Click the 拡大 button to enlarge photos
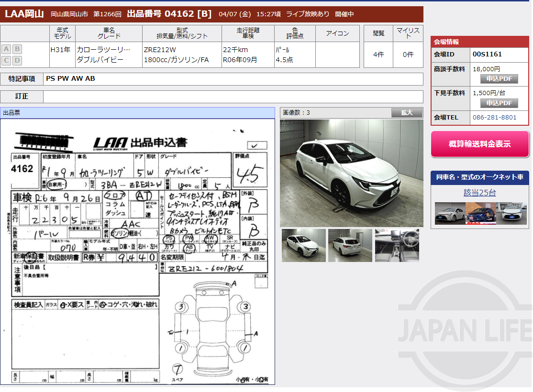 [407, 112]
